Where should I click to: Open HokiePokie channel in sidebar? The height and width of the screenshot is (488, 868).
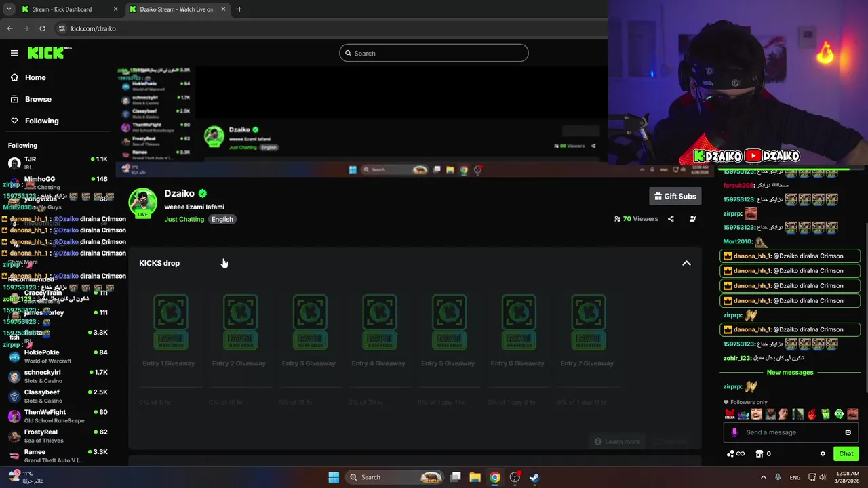[58, 357]
